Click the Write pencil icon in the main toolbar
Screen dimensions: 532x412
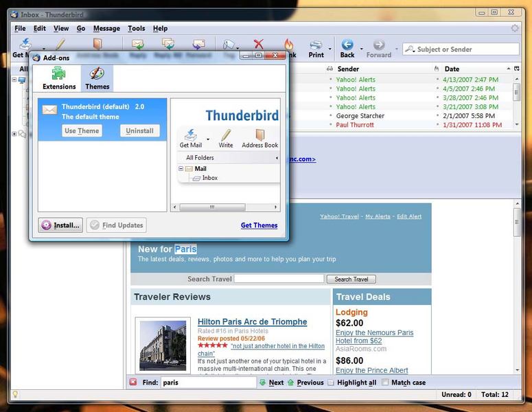tap(60, 44)
